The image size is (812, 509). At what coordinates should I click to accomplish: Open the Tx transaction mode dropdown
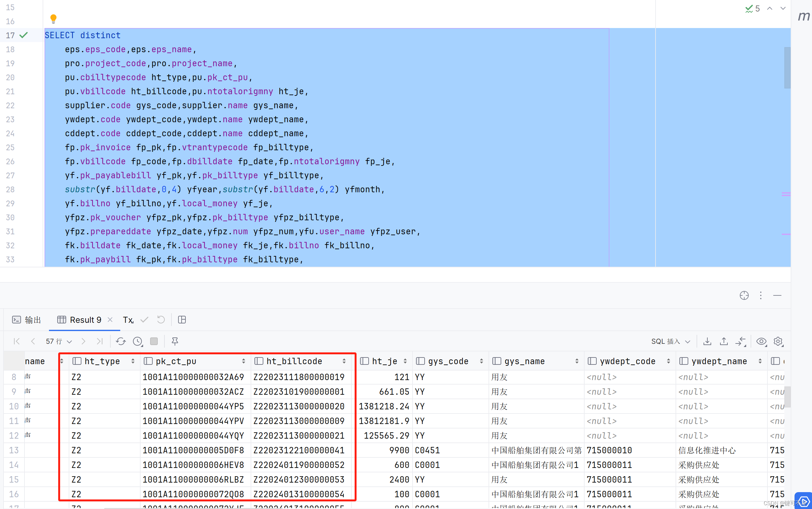click(x=128, y=320)
